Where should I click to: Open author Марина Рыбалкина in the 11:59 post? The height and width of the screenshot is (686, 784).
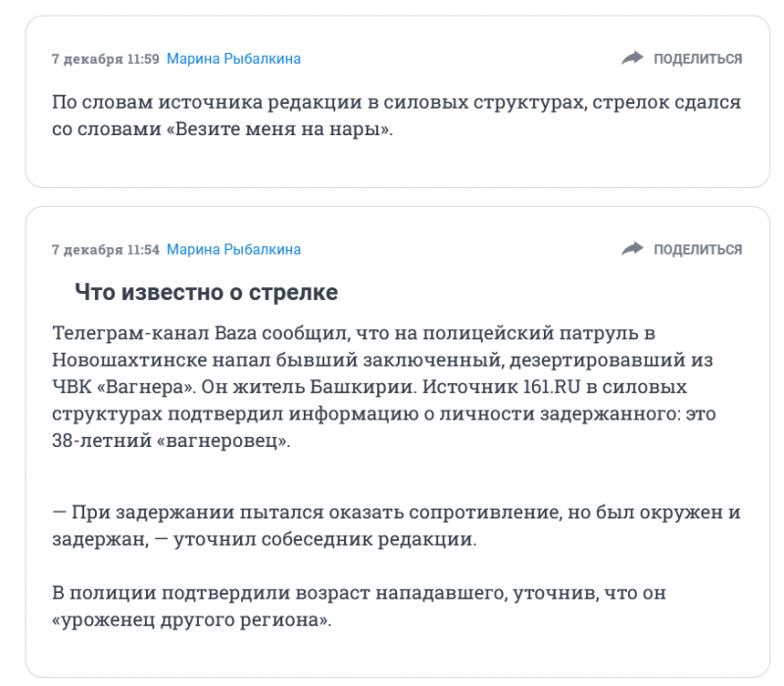click(233, 59)
